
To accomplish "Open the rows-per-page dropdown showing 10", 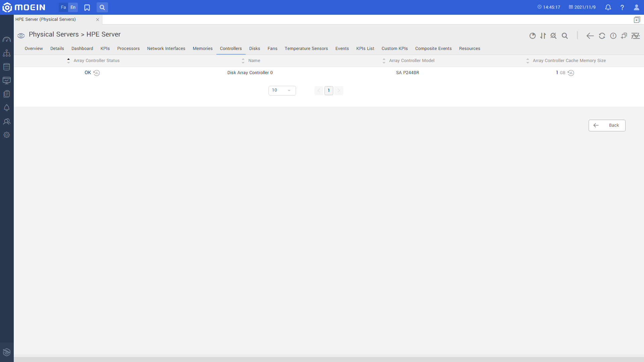I will pos(282,90).
